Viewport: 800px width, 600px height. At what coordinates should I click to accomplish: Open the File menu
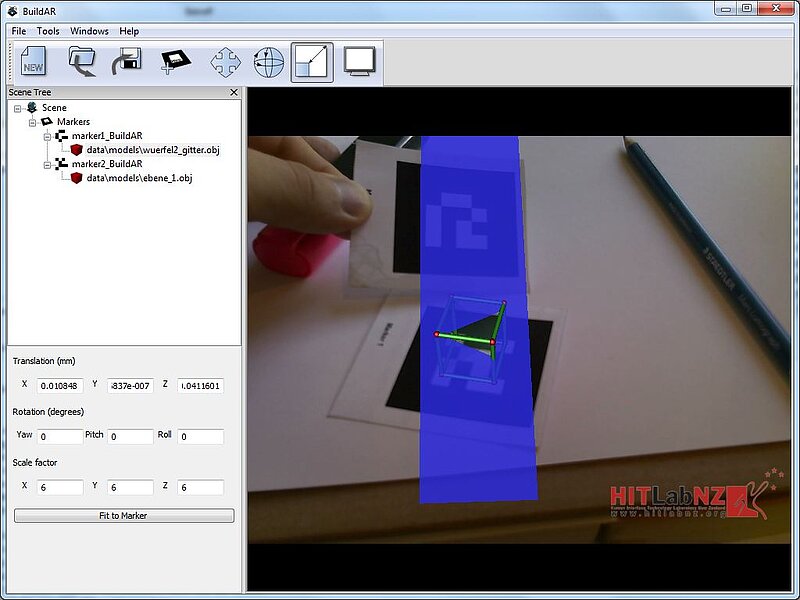pos(19,31)
